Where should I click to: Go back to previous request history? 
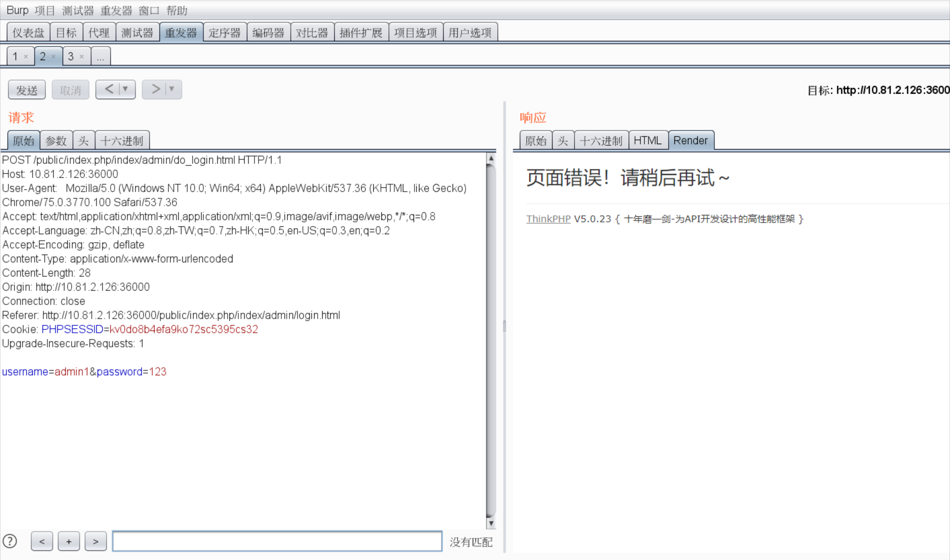coord(109,89)
